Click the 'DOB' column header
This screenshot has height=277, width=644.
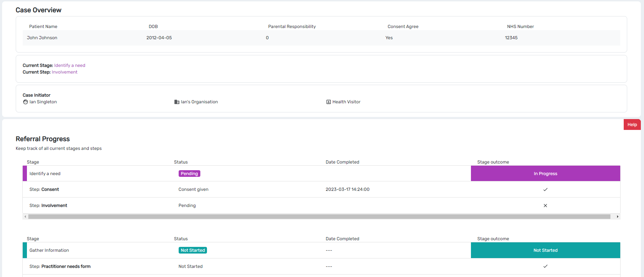[153, 27]
